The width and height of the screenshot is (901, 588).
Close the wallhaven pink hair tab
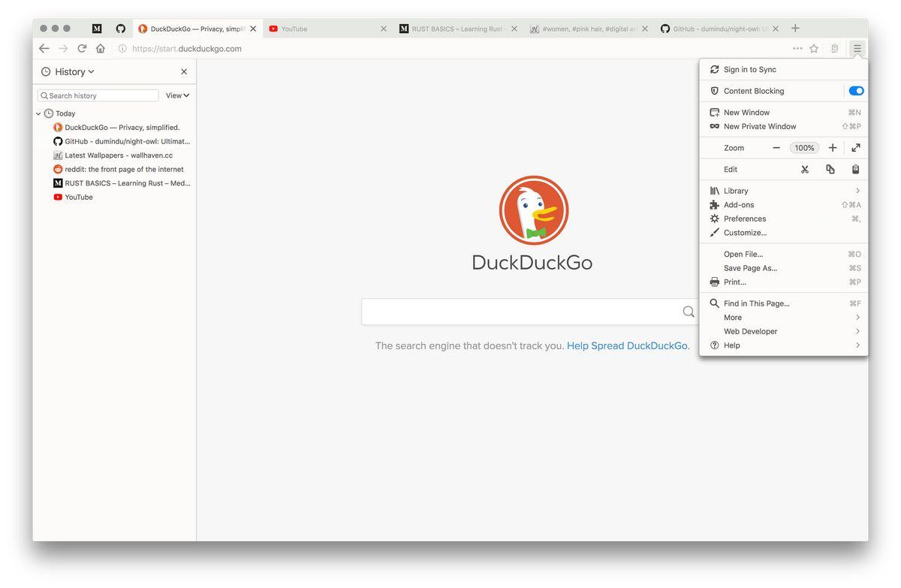tap(644, 29)
